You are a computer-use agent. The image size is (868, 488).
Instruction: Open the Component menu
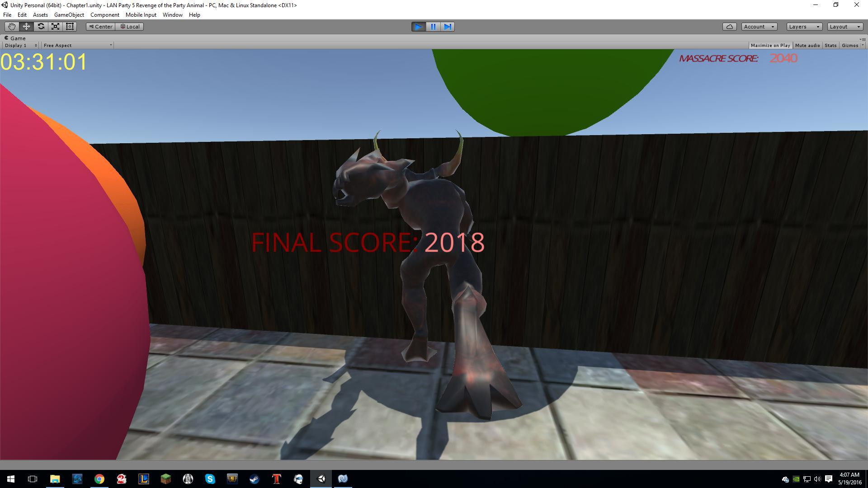(105, 15)
